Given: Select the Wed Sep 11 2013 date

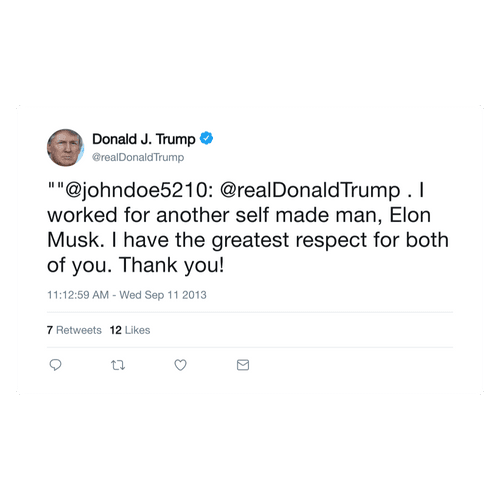Looking at the screenshot, I should point(163,295).
